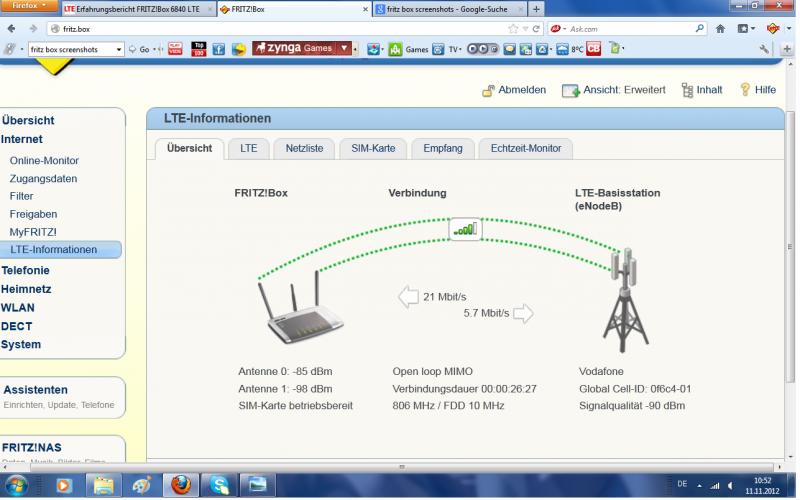
Task: Click the page horizontal scrollbar
Action: (402, 467)
